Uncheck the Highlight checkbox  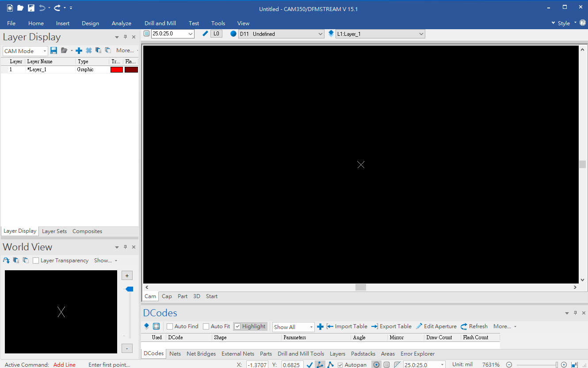click(237, 326)
